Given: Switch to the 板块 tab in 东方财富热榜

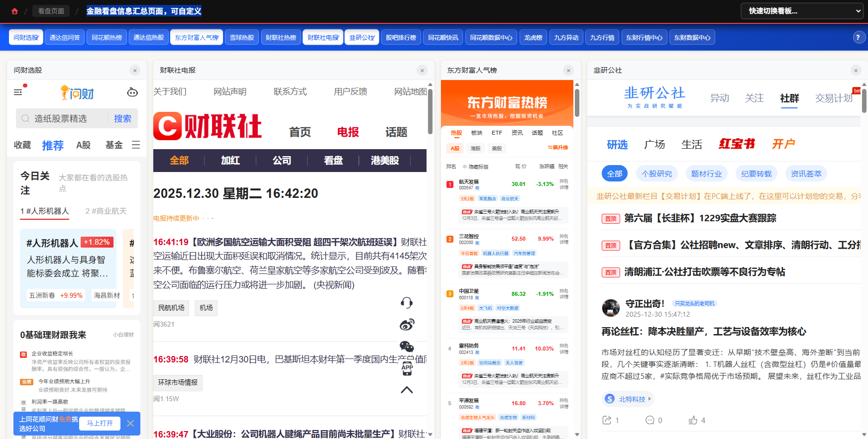Looking at the screenshot, I should [x=477, y=133].
